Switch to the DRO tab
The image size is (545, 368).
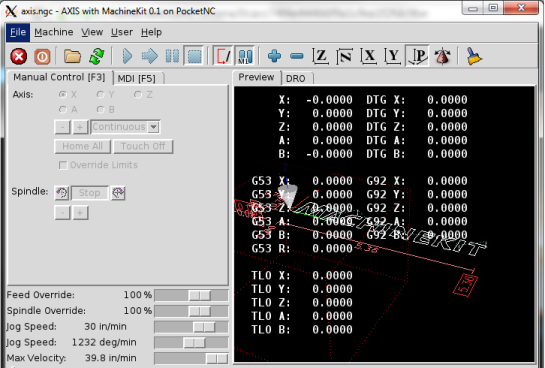296,79
